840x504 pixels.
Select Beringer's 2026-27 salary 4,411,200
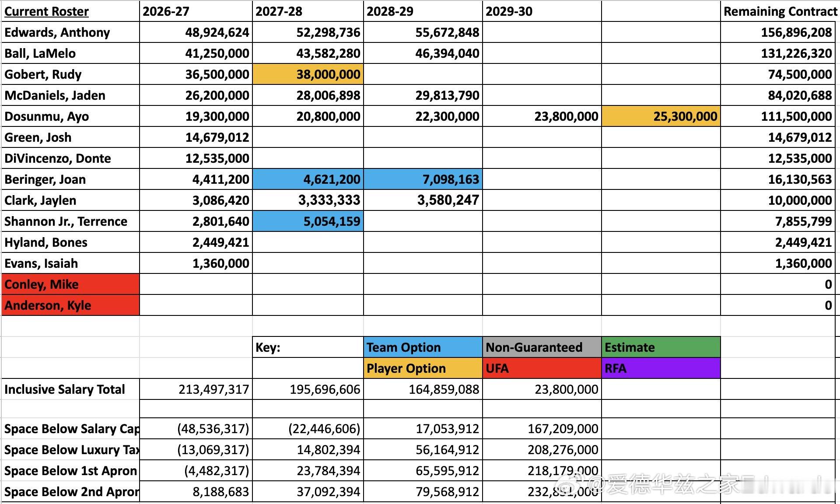click(x=196, y=179)
